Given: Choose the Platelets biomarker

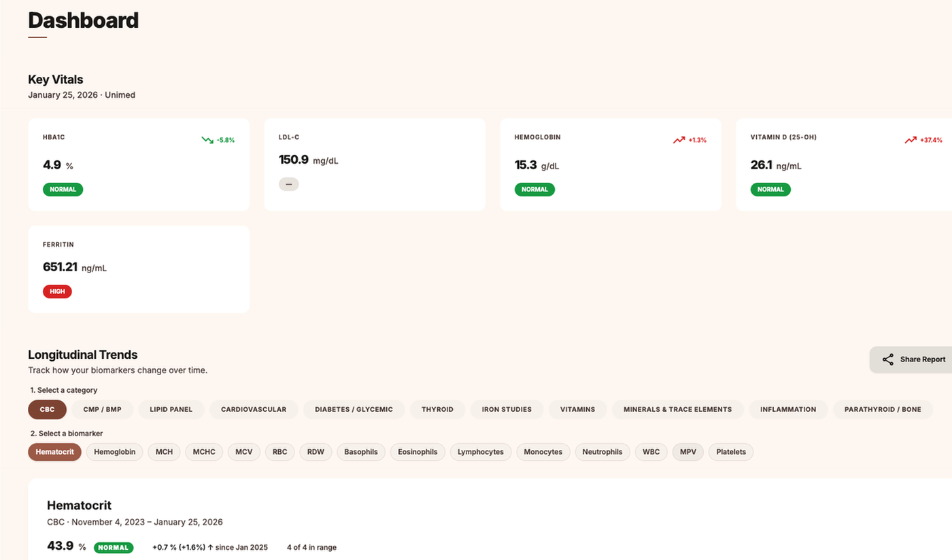Looking at the screenshot, I should click(731, 452).
